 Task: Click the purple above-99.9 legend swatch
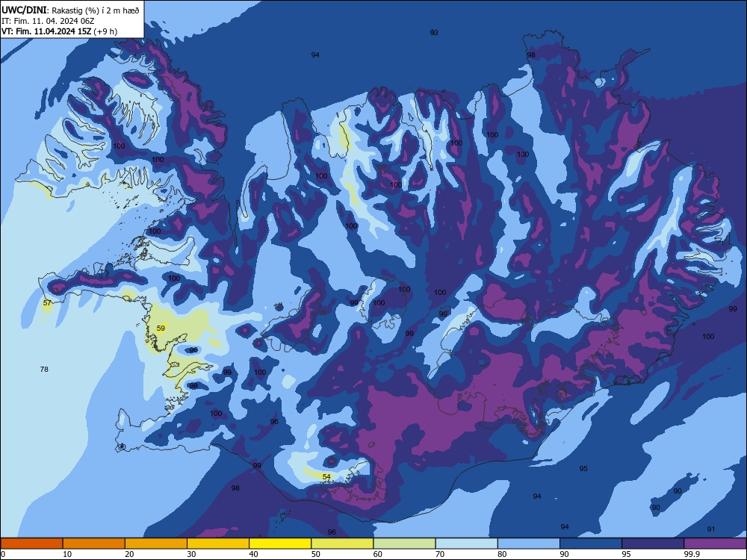click(x=715, y=544)
